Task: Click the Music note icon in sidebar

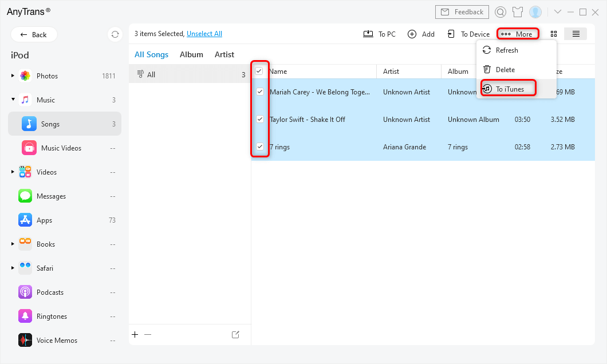Action: pos(25,100)
